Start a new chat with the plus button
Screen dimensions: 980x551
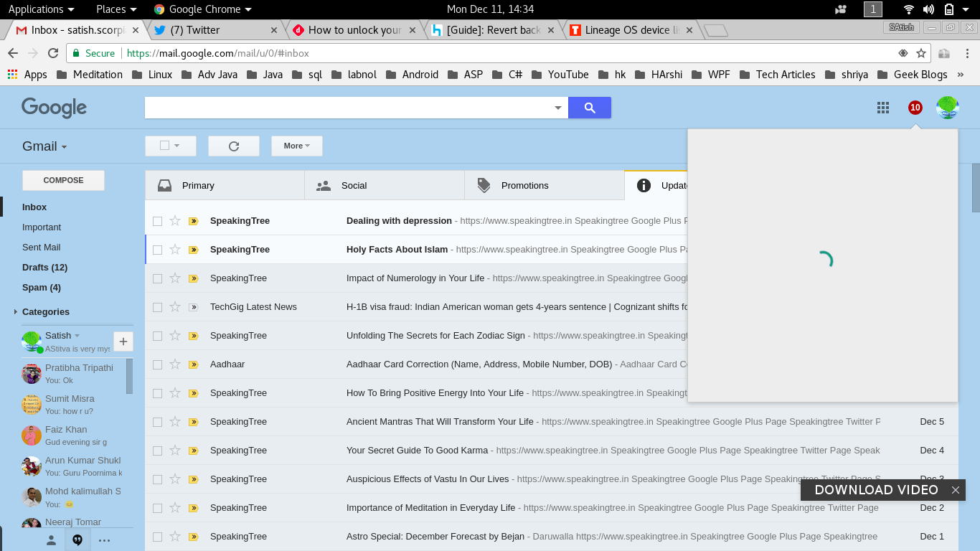(x=123, y=342)
